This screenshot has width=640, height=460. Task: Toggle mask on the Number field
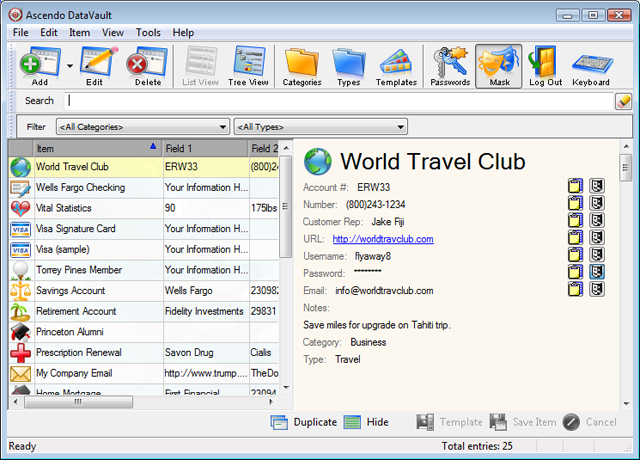[x=597, y=203]
